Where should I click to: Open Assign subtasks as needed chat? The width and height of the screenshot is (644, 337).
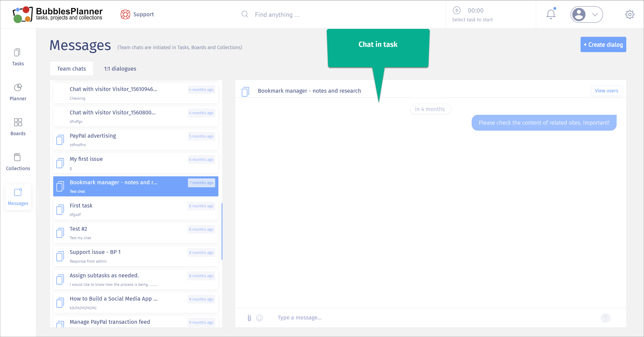click(136, 279)
